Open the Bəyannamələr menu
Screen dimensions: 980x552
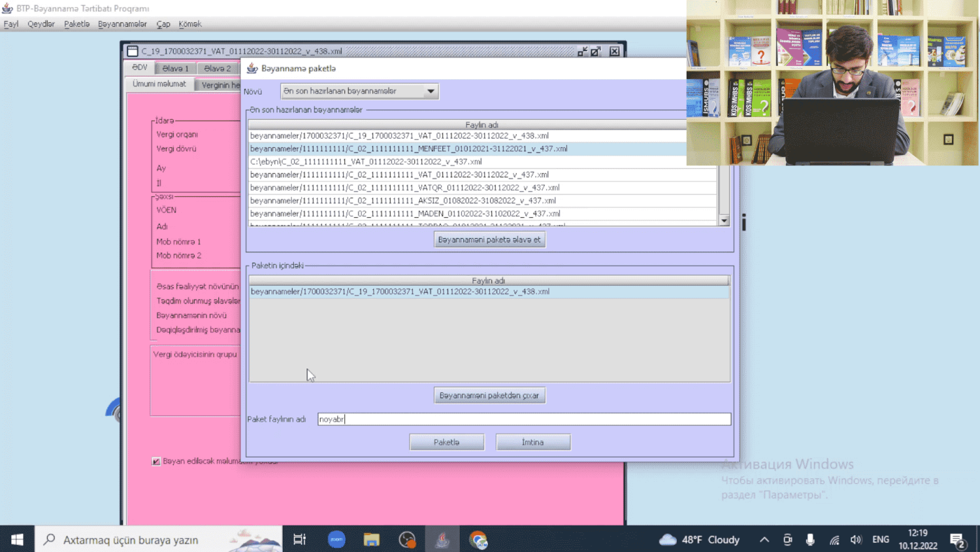pyautogui.click(x=122, y=24)
